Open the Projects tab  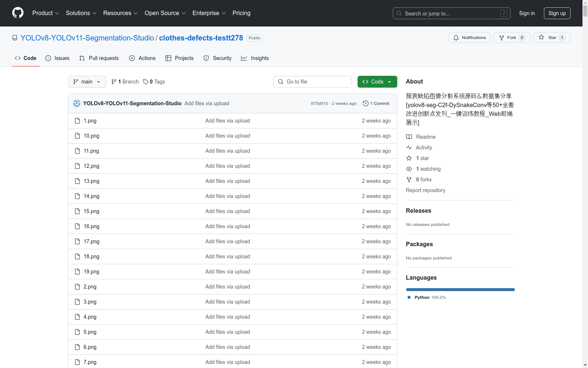[x=179, y=58]
